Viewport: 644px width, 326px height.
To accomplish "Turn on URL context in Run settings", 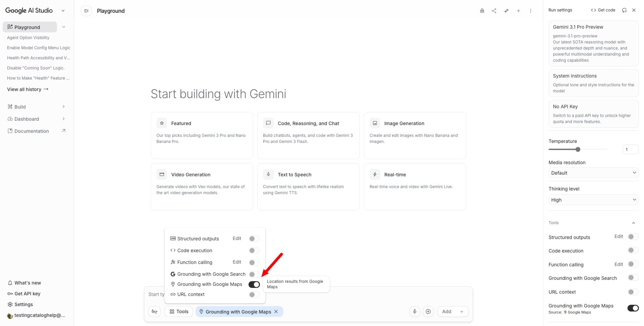I will coord(633,292).
